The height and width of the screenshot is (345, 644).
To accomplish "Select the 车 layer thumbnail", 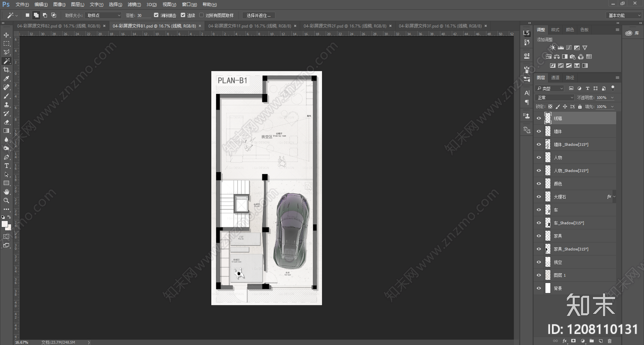I will (x=548, y=210).
